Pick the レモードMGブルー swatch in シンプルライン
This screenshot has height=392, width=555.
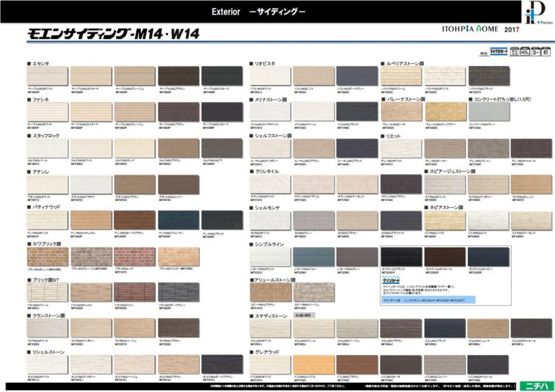(x=314, y=257)
